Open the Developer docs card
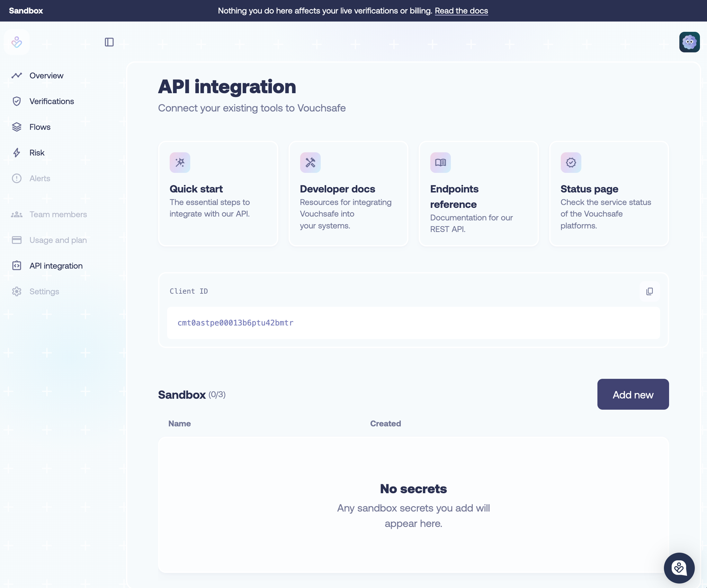This screenshot has height=588, width=707. (x=348, y=193)
